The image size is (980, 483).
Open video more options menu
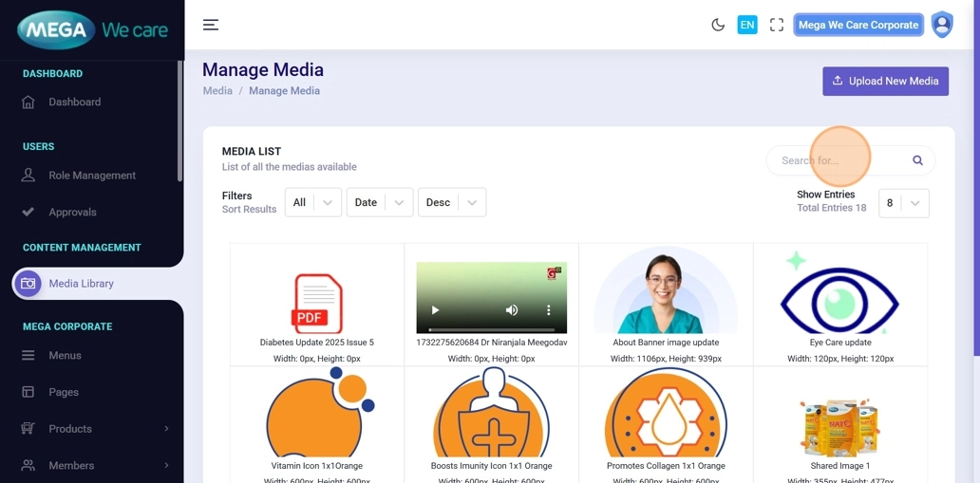[x=548, y=310]
